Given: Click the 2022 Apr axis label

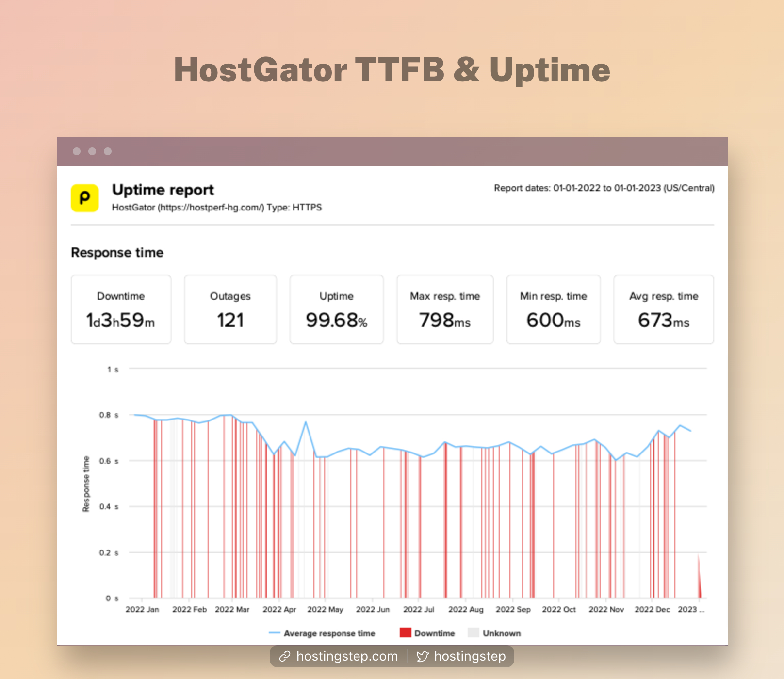Looking at the screenshot, I should coord(279,609).
